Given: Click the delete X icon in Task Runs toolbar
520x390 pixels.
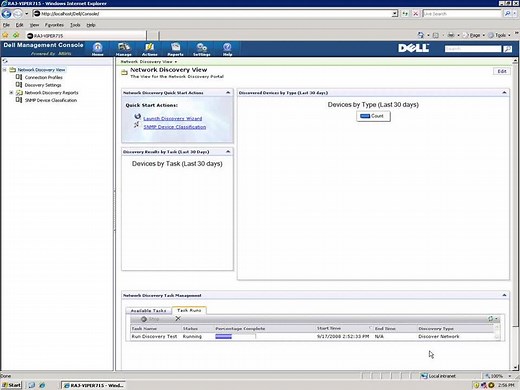Looking at the screenshot, I should [178, 319].
